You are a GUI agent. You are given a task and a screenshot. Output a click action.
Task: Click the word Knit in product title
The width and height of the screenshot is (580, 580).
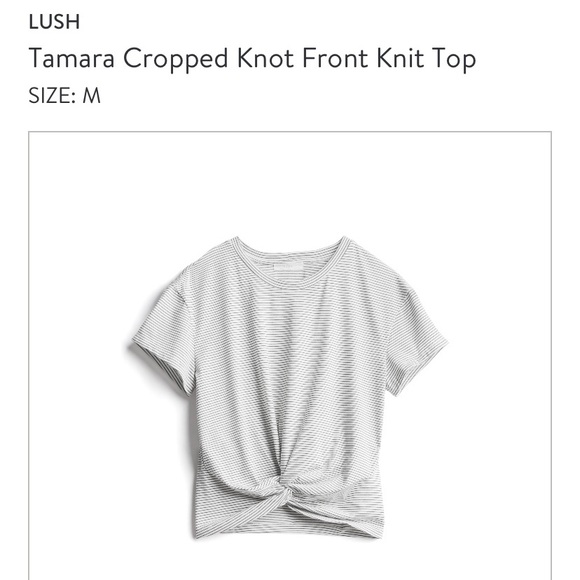(400, 58)
